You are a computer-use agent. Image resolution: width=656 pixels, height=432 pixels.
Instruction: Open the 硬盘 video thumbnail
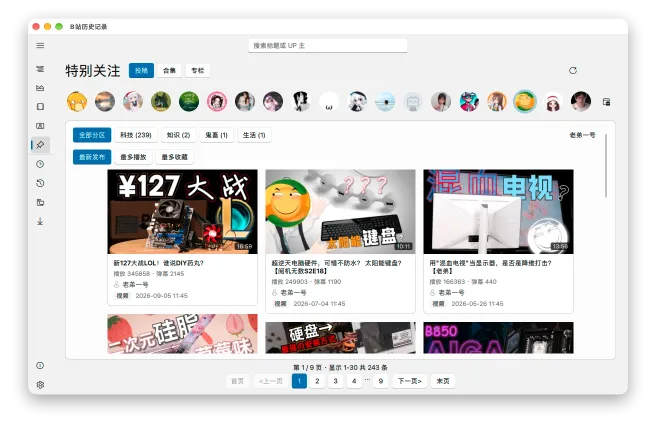click(341, 338)
